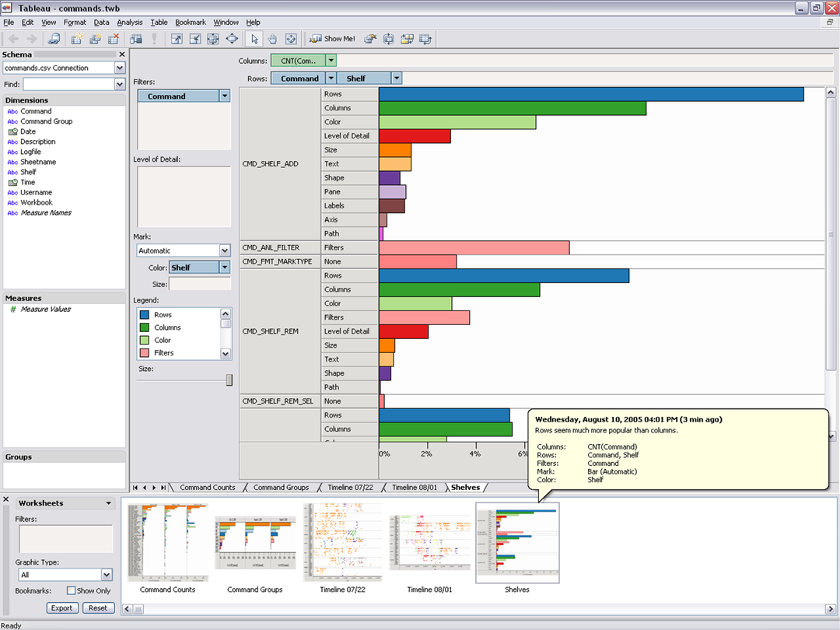Image resolution: width=840 pixels, height=630 pixels.
Task: Switch to the Command Counts sheet tab
Action: (x=207, y=488)
